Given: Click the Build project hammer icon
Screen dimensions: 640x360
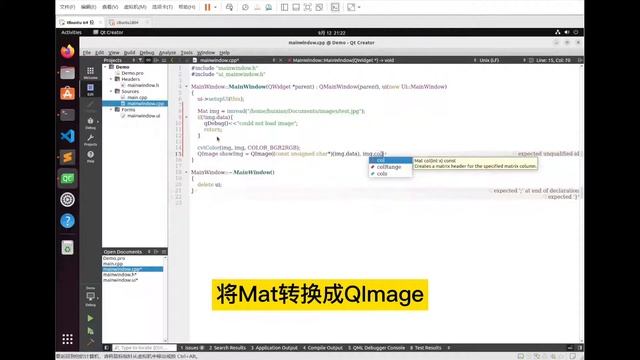Looking at the screenshot, I should [x=90, y=342].
